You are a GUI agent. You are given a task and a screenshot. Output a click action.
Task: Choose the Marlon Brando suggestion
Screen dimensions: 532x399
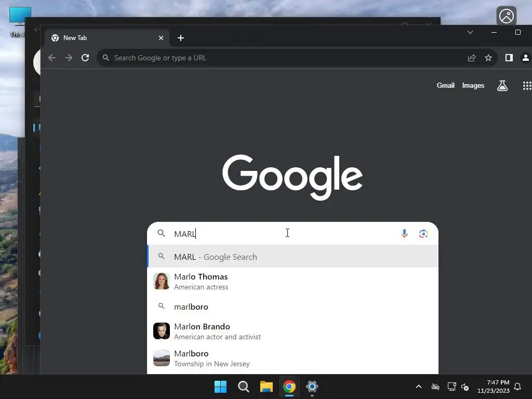point(293,331)
